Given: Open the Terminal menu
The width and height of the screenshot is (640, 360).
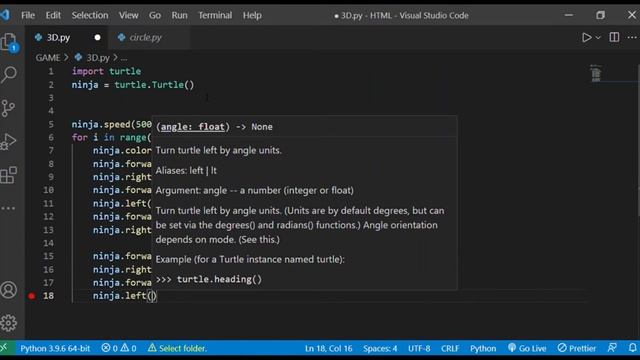Looking at the screenshot, I should coord(215,16).
